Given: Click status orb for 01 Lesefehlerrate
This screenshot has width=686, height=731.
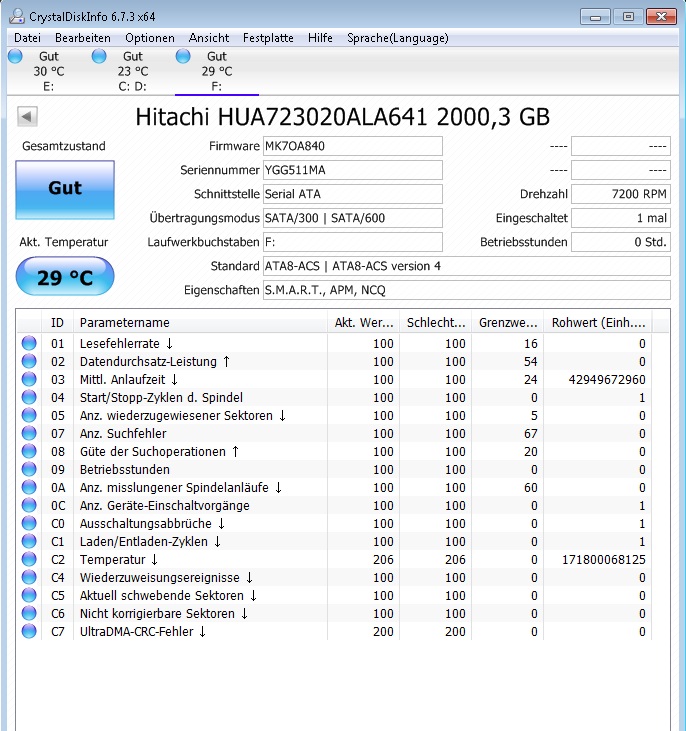Looking at the screenshot, I should point(29,343).
